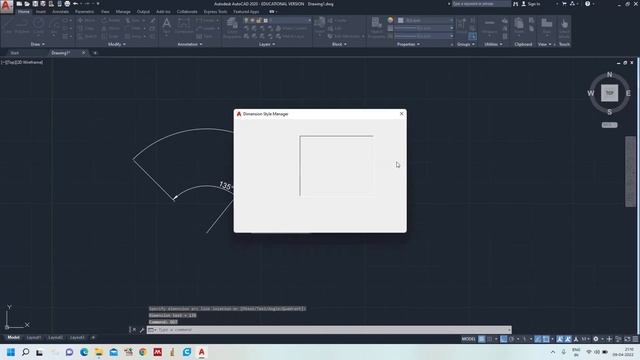Viewport: 640px width, 360px height.
Task: Select the Model layout tab
Action: (13, 338)
